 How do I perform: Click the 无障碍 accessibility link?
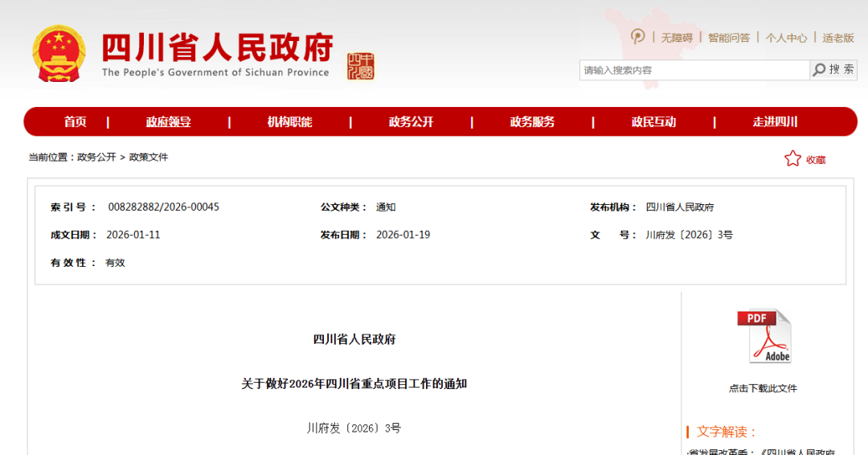tap(677, 38)
